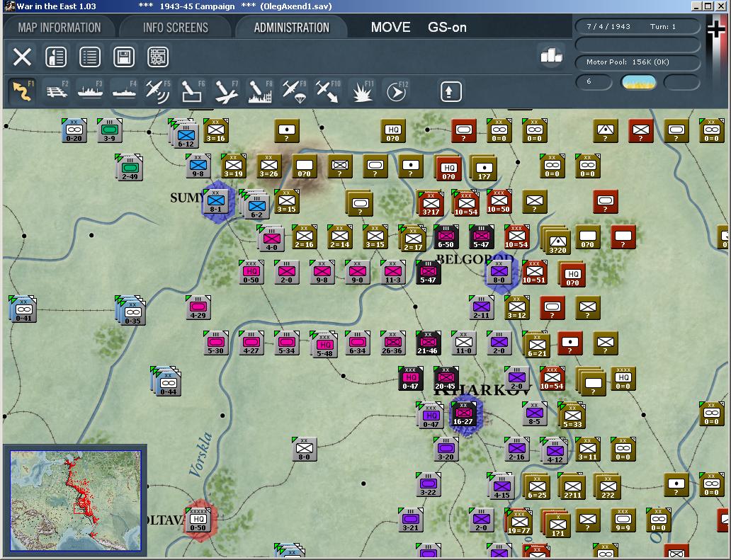The width and height of the screenshot is (731, 560).
Task: Click the X exit icon
Action: (x=22, y=57)
